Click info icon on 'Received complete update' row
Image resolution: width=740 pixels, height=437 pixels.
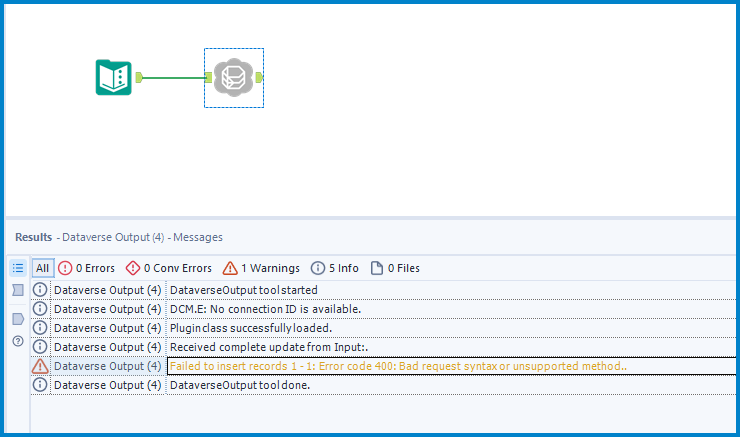click(40, 347)
